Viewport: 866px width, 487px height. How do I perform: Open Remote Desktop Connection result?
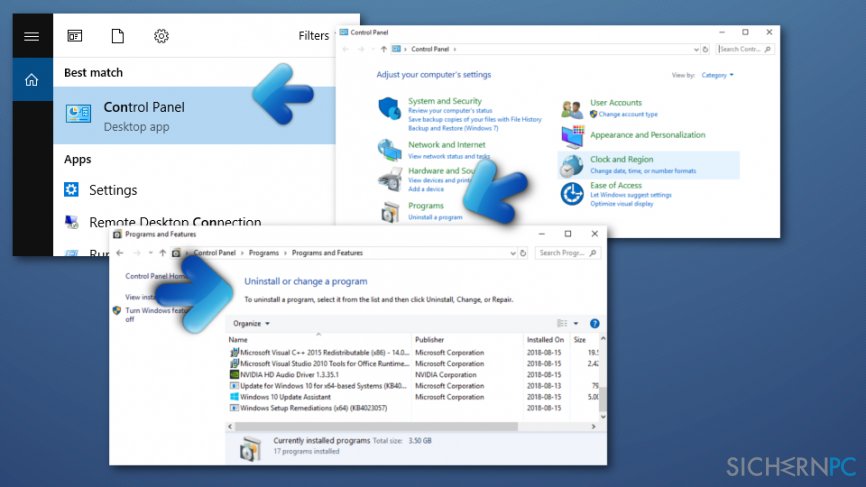point(175,222)
